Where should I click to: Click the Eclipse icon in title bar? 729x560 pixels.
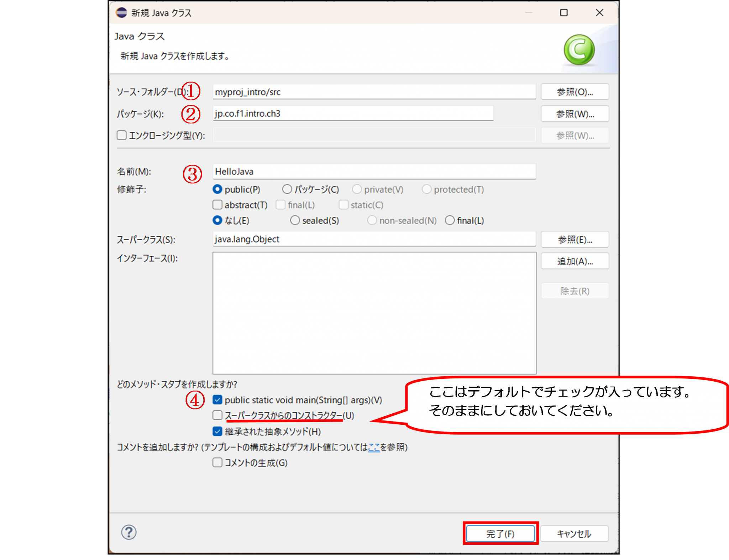(121, 13)
